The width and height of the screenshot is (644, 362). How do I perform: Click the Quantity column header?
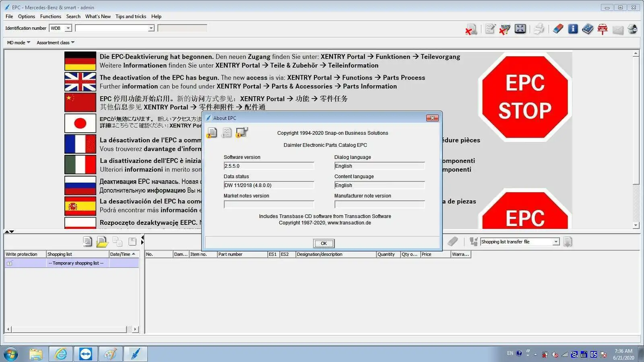point(388,254)
